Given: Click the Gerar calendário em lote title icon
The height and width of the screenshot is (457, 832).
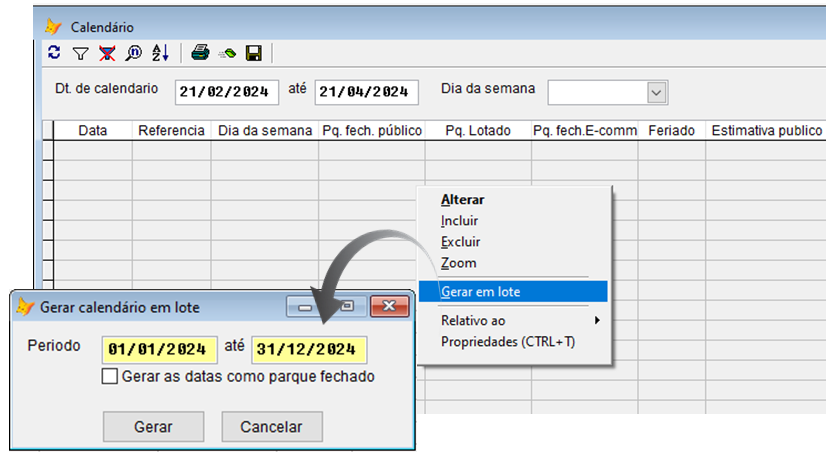Looking at the screenshot, I should click(25, 307).
